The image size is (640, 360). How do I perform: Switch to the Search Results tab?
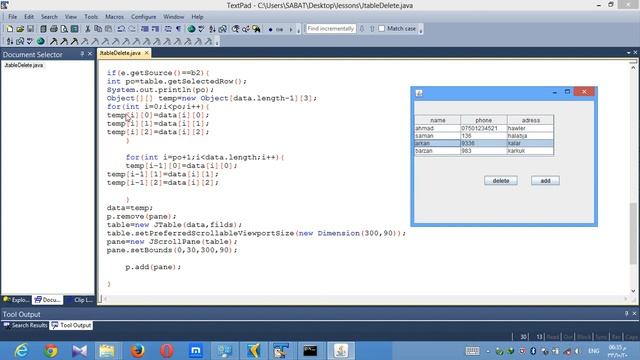(25, 325)
